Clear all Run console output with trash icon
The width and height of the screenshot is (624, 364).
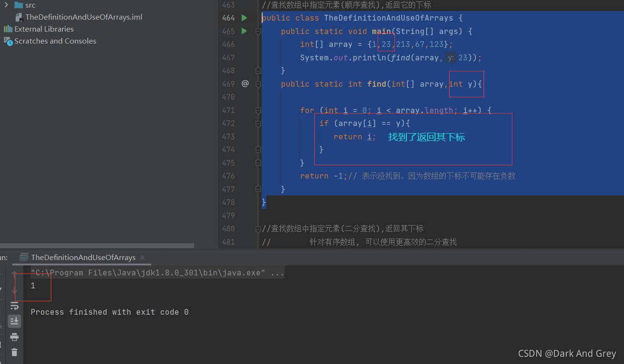(x=14, y=352)
